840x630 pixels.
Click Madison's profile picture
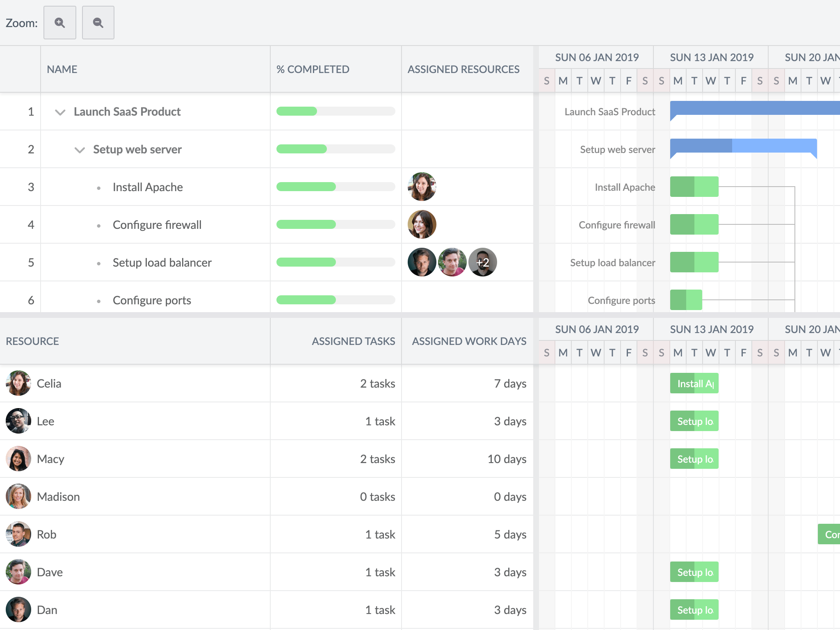tap(18, 496)
